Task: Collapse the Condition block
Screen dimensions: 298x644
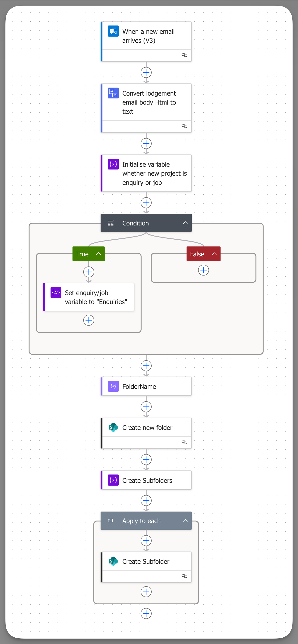Action: point(185,223)
